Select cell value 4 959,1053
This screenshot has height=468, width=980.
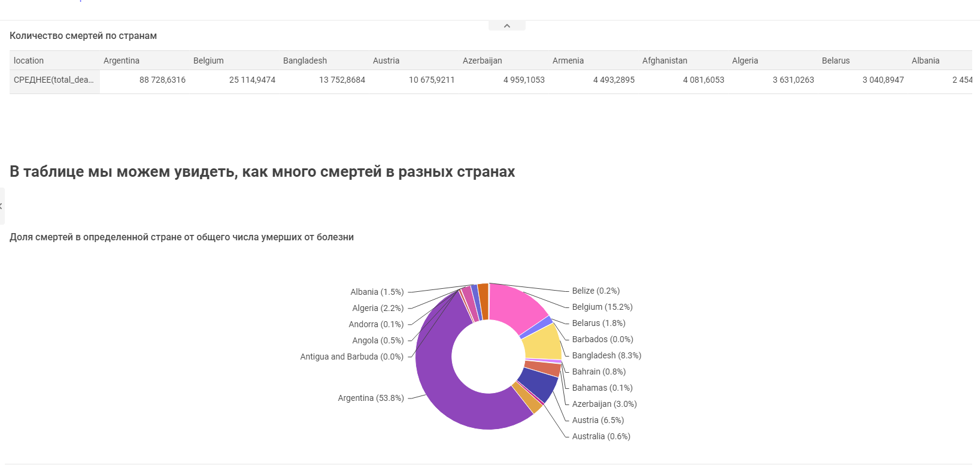coord(524,80)
